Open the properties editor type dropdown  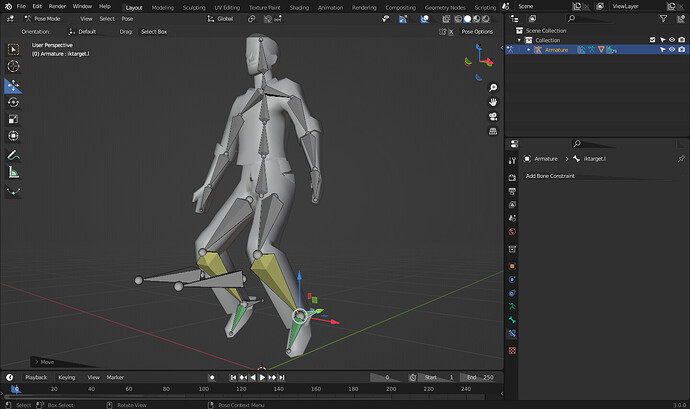[514, 144]
